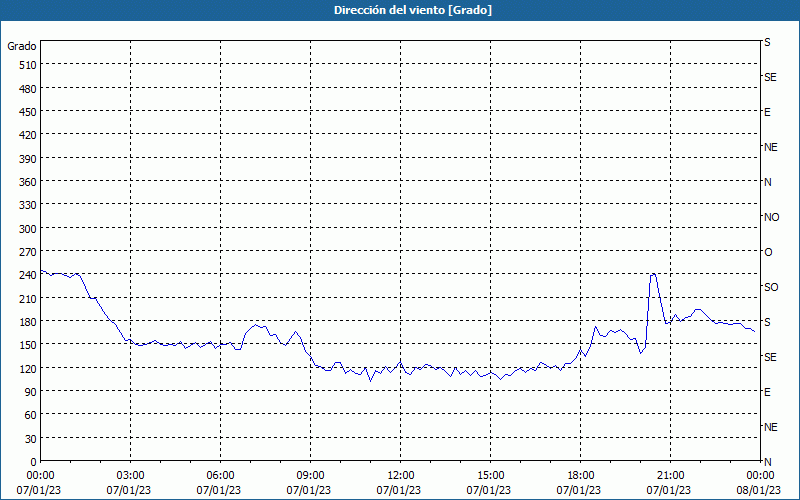The image size is (800, 500).
Task: Select the 21:00 time axis label
Action: pos(670,476)
